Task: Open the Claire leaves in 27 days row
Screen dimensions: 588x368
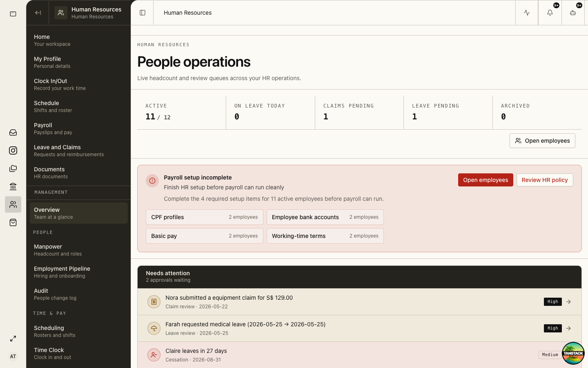Action: click(359, 355)
